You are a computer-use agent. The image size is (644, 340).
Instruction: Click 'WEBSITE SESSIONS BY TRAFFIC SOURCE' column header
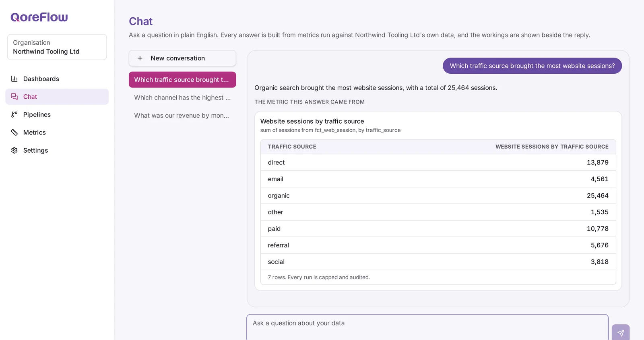pyautogui.click(x=552, y=147)
